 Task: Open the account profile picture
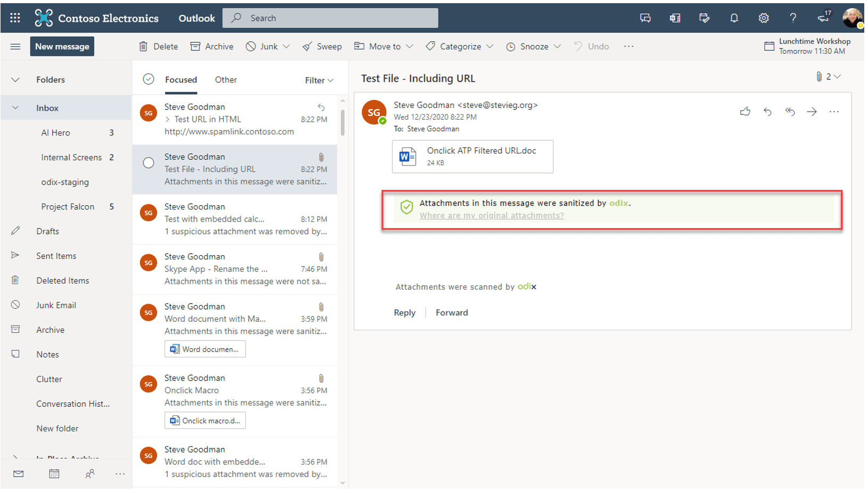853,18
